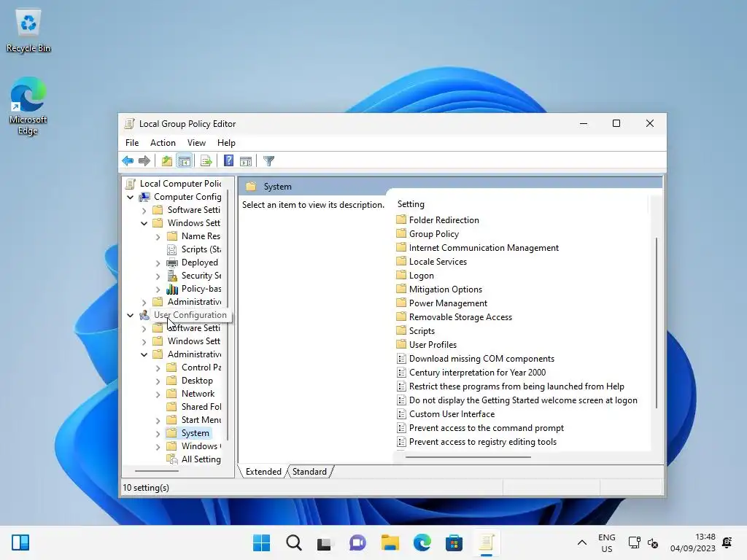Toggle Show/Hide Action Pane toolbar icon
Viewport: 747px width, 560px height.
point(246,161)
